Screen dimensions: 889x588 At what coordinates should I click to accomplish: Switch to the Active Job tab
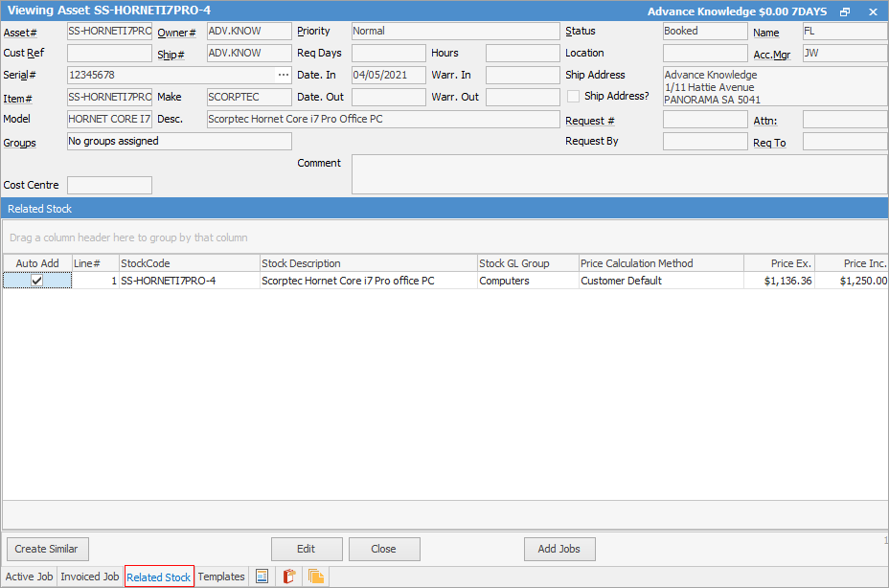pyautogui.click(x=29, y=577)
